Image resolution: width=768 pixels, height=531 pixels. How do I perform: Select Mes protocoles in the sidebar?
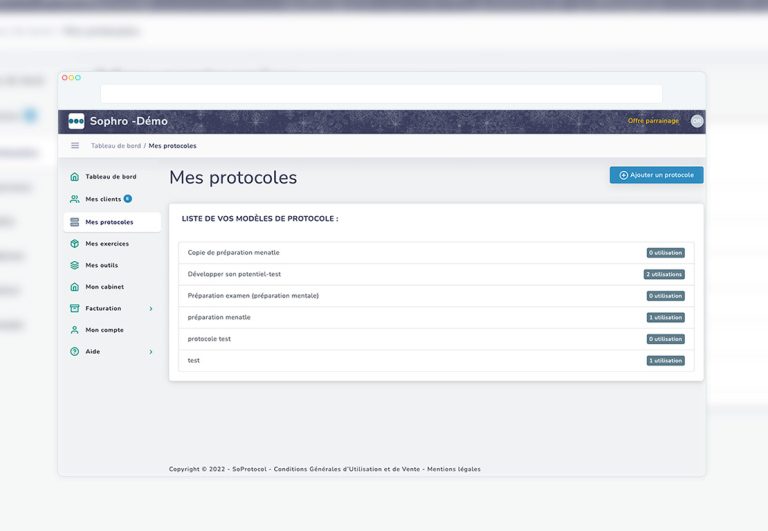(109, 222)
